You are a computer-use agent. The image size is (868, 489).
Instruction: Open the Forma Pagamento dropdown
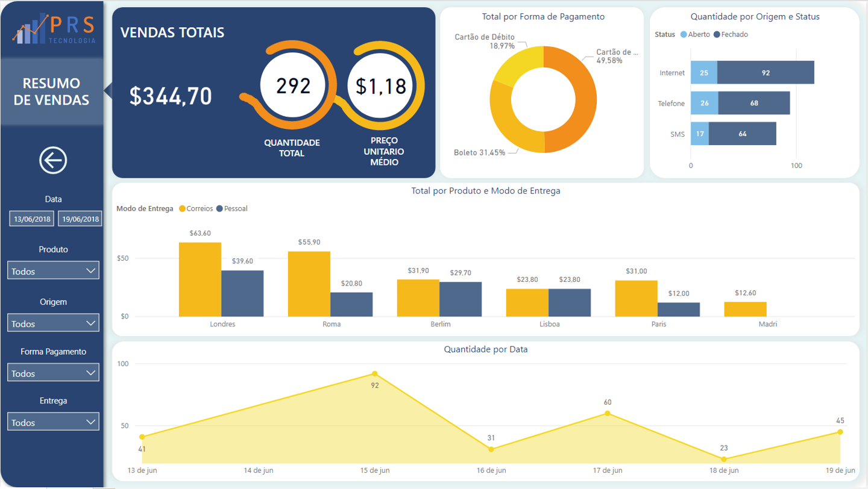pyautogui.click(x=53, y=372)
